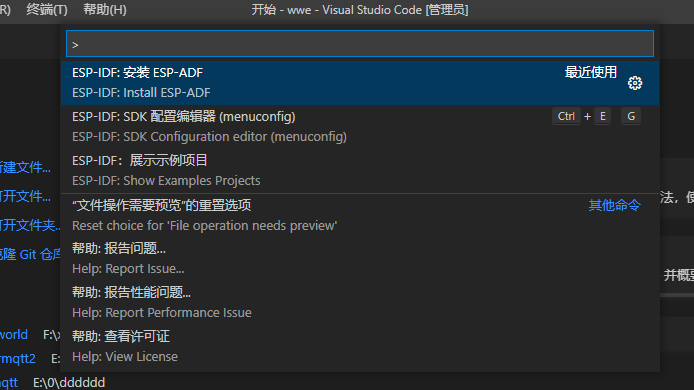Click the 打开文件夹 link on welcome page
Screen dimensions: 694x390
(30, 225)
